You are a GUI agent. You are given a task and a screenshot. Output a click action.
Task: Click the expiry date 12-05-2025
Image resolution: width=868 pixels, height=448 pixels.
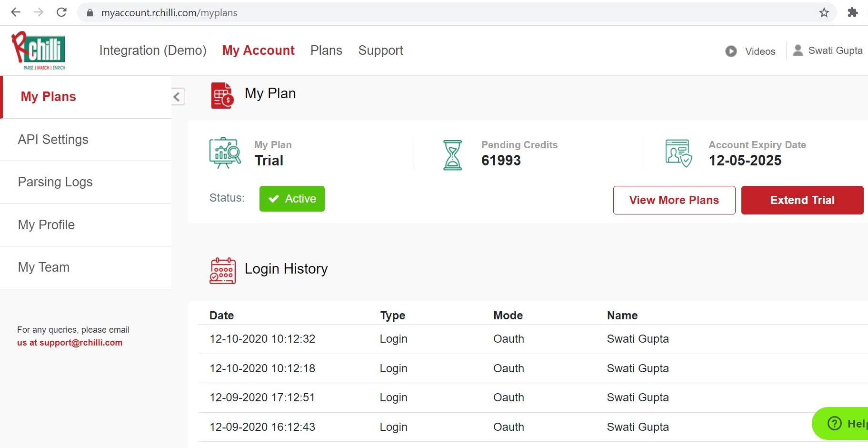coord(745,161)
